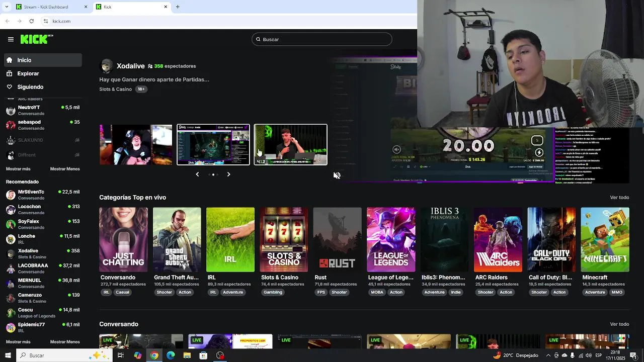Image resolution: width=644 pixels, height=362 pixels.
Task: Click Ver todo for Categorías Top
Action: click(619, 198)
